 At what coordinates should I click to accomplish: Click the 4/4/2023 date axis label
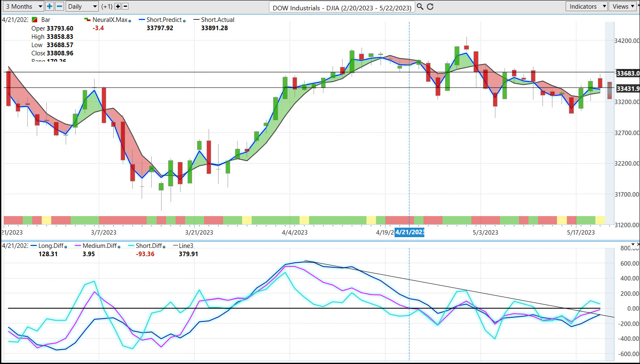coord(295,232)
